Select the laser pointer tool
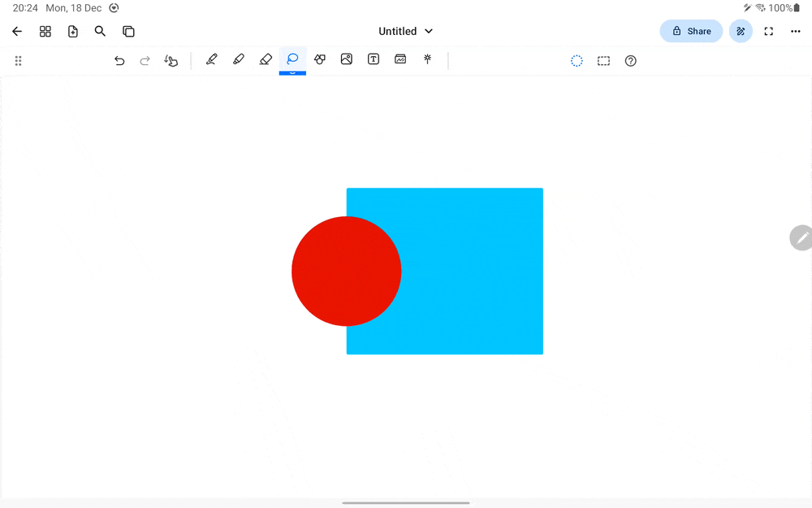This screenshot has height=508, width=812. click(427, 59)
